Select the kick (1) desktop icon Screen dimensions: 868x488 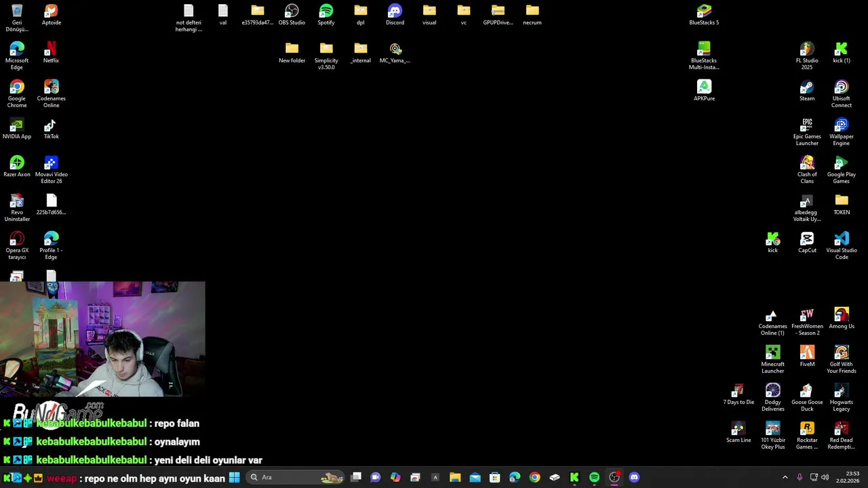tap(842, 53)
